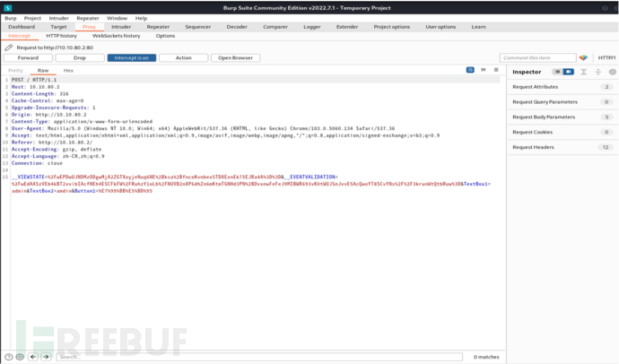The height and width of the screenshot is (364, 619).
Task: Open the Intruder menu in menu bar
Action: [x=59, y=18]
